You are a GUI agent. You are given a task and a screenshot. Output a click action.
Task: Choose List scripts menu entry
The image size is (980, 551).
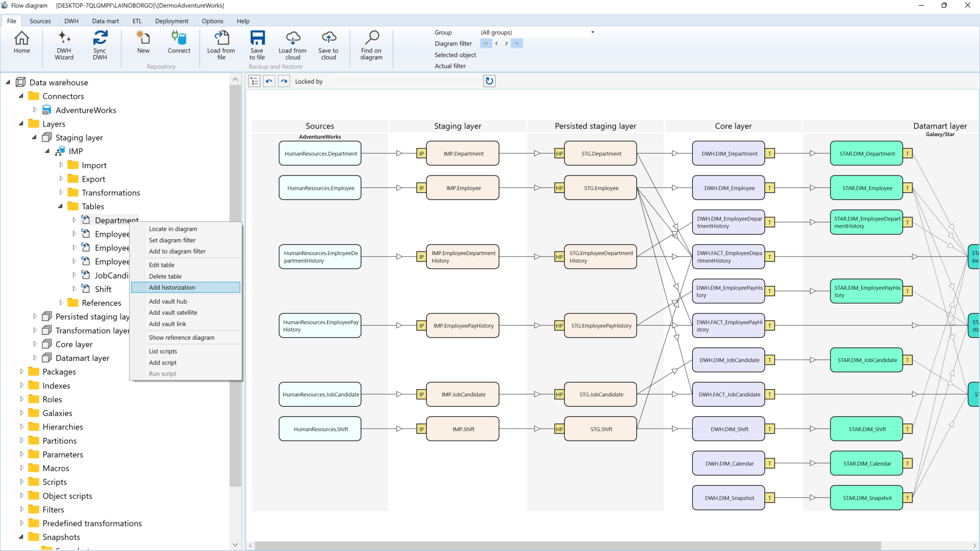(186, 352)
